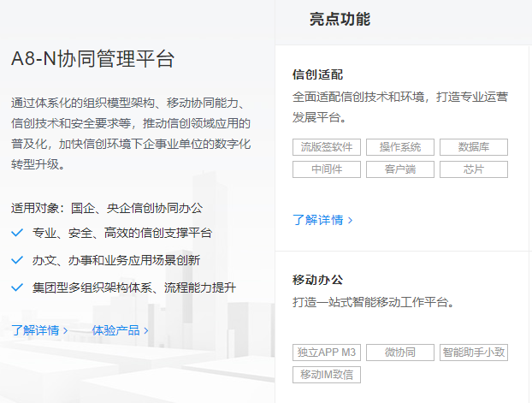Click the A8-N协同管理平台 title

coord(93,59)
